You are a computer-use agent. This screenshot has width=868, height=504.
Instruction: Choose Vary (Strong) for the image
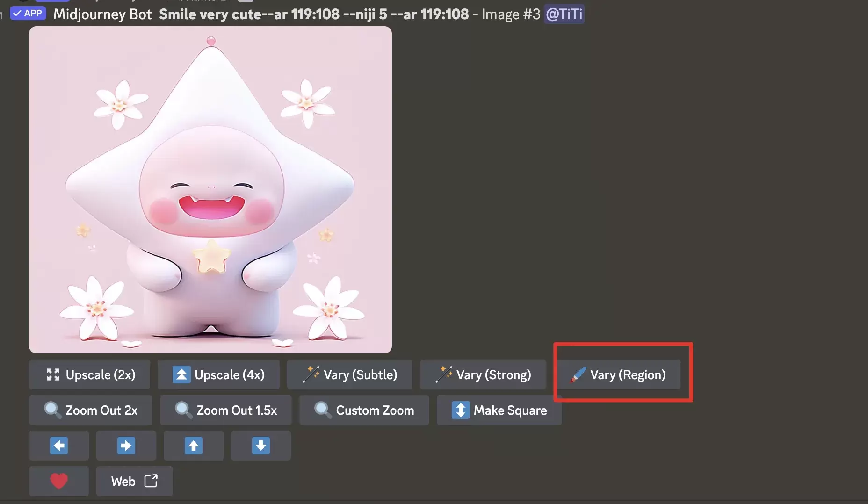click(483, 374)
